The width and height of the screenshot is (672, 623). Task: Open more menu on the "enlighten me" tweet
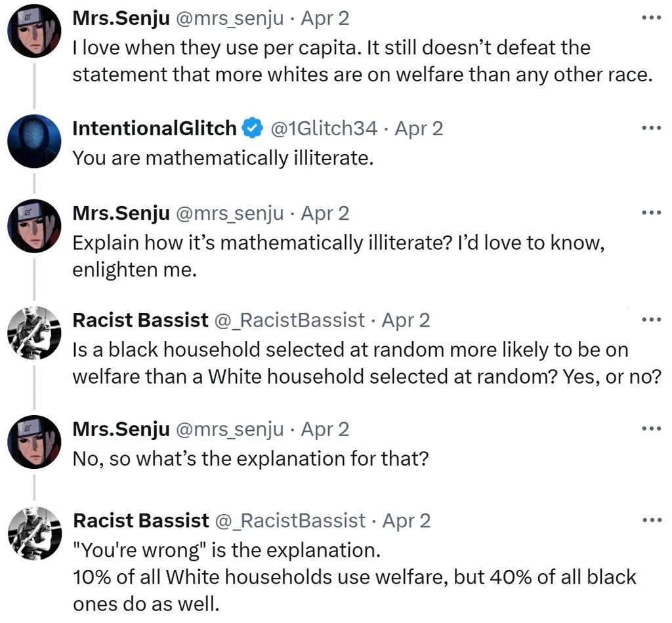coord(651,213)
